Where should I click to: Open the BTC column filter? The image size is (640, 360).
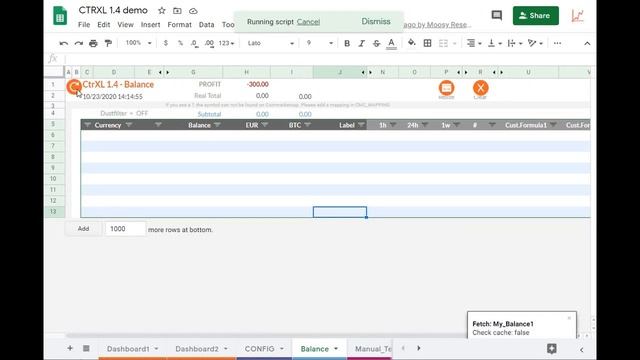click(x=308, y=125)
